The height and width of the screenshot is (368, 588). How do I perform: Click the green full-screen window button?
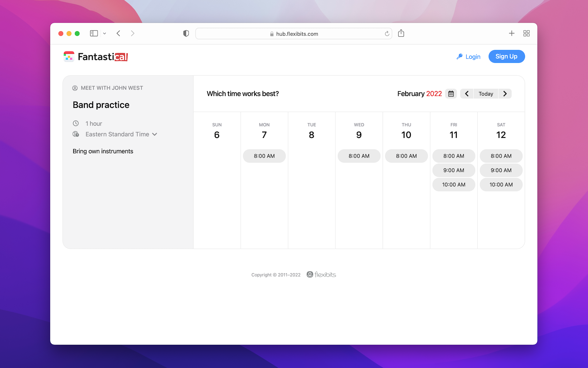tap(77, 33)
